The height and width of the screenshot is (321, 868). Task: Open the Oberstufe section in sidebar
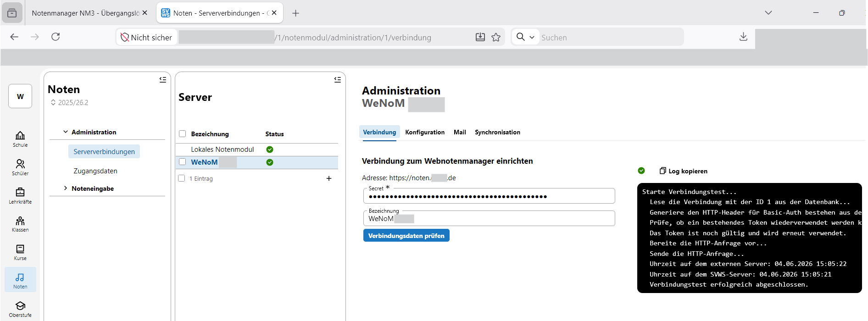(20, 310)
